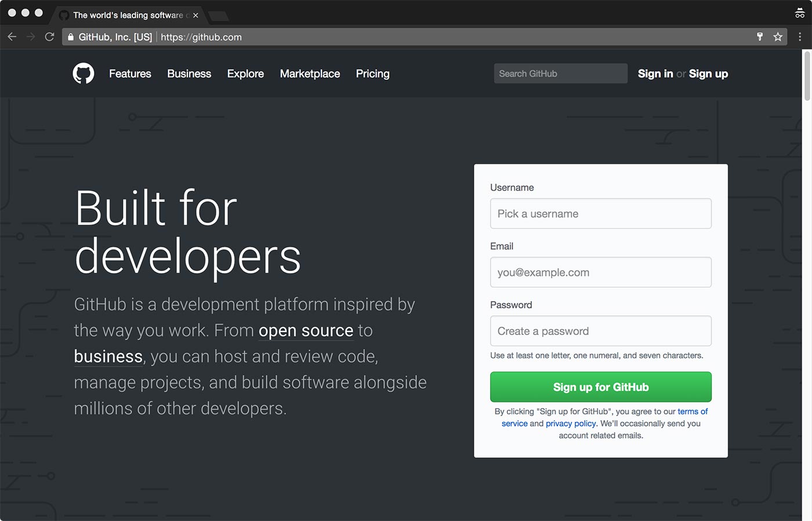Image resolution: width=812 pixels, height=521 pixels.
Task: Open the terms of service link
Action: tap(693, 411)
